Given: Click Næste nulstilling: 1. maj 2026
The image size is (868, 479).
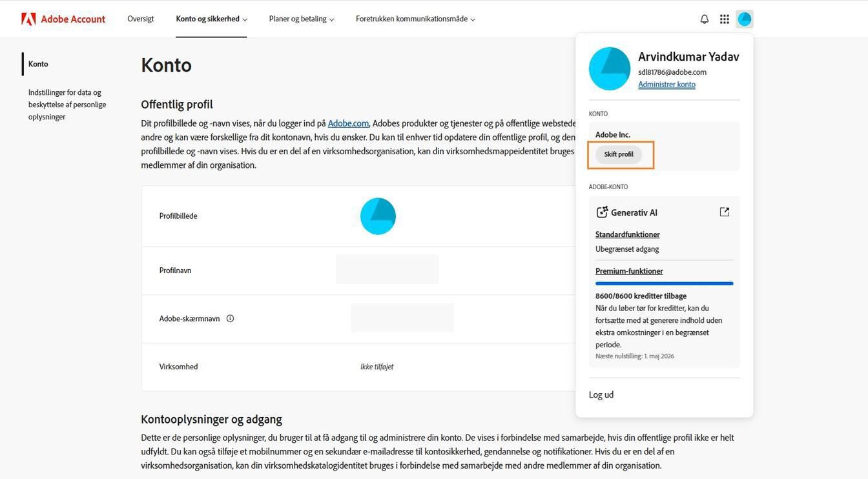Looking at the screenshot, I should point(635,356).
